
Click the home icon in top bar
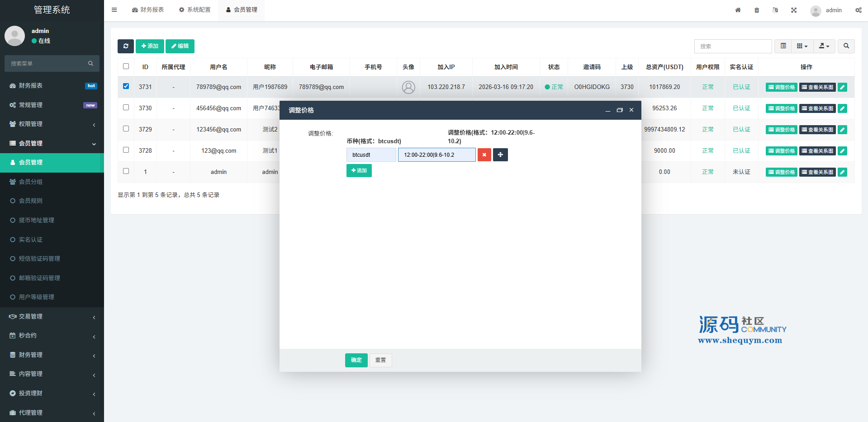point(738,10)
